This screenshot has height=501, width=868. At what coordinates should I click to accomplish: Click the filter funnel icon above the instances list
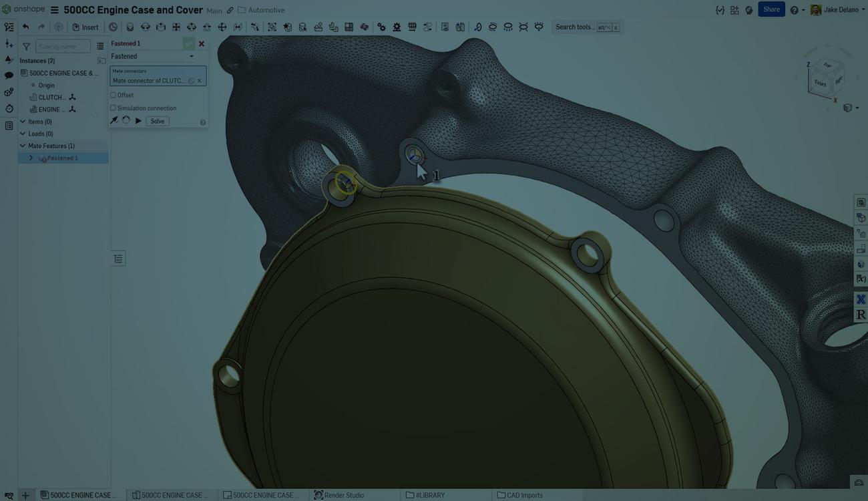(27, 46)
